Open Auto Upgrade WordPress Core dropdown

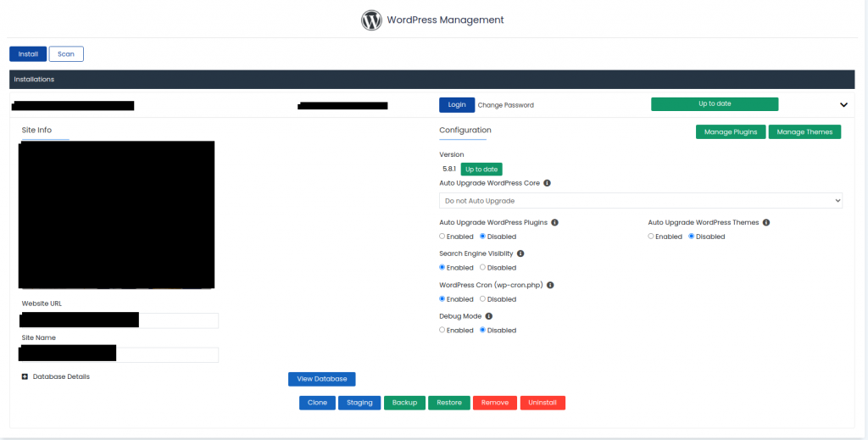[x=641, y=201]
